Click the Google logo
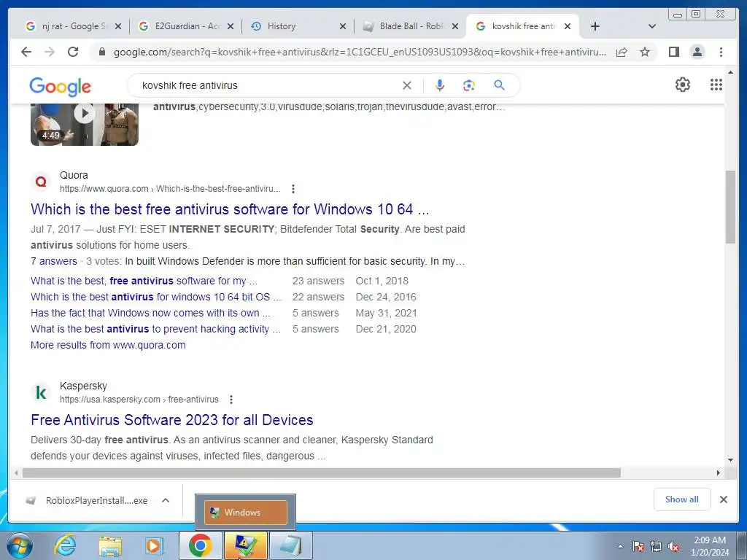 pyautogui.click(x=60, y=87)
